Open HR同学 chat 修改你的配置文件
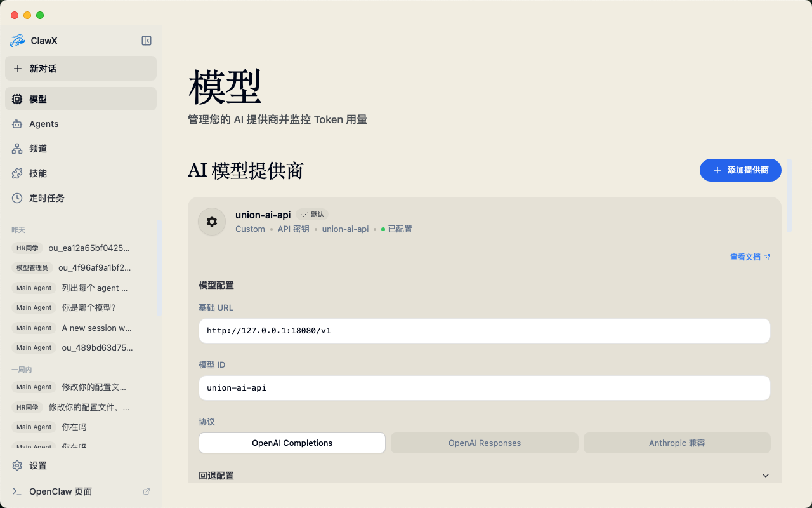Image resolution: width=812 pixels, height=508 pixels. pyautogui.click(x=81, y=407)
